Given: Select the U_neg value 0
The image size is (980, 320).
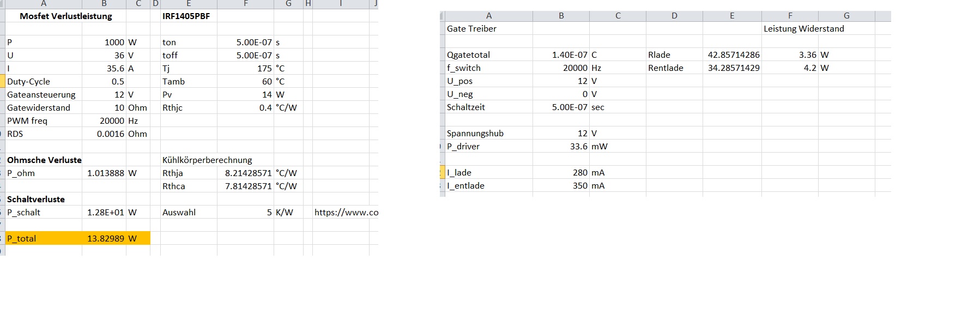Looking at the screenshot, I should point(561,94).
